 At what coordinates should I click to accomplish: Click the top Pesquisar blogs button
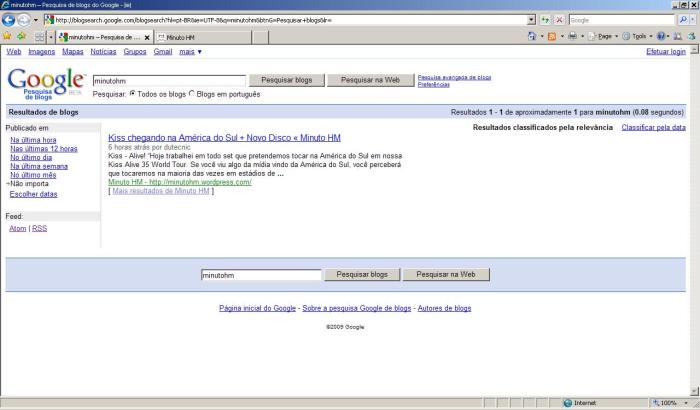tap(287, 80)
